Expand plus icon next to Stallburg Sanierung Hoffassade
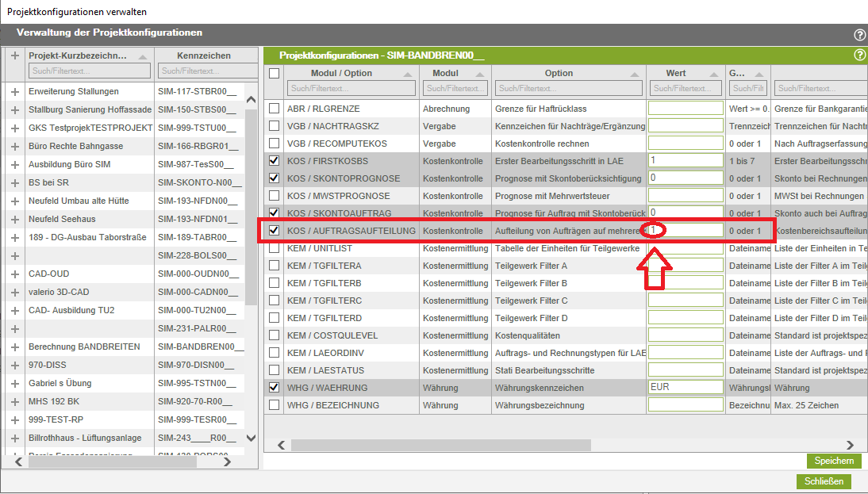868x494 pixels. tap(15, 110)
